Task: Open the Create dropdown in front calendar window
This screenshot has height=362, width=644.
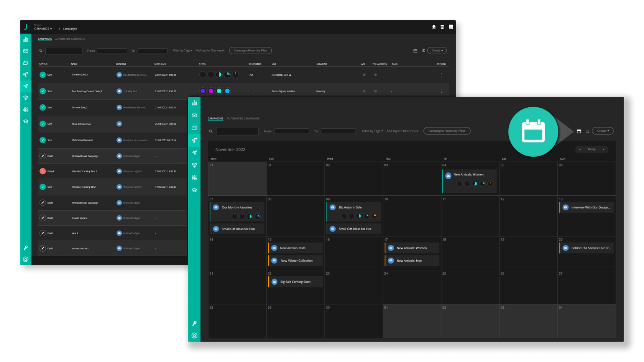Action: (603, 131)
